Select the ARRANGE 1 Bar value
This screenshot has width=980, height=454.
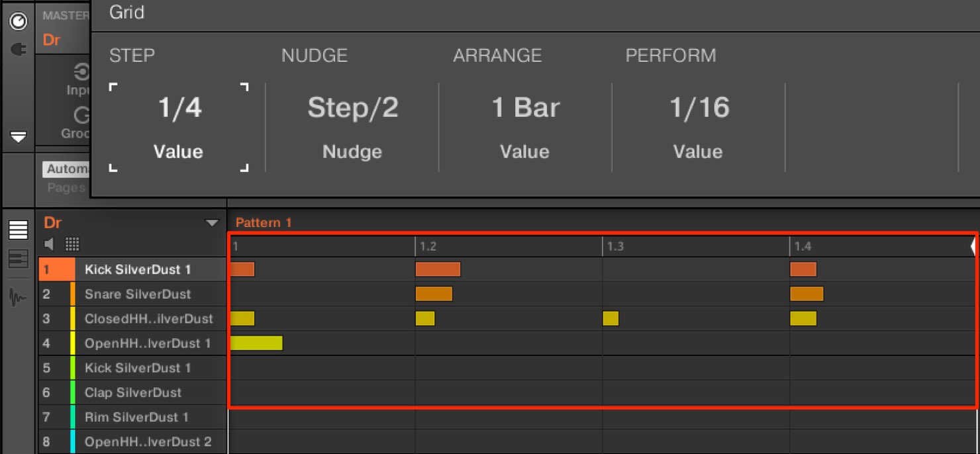[x=525, y=127]
